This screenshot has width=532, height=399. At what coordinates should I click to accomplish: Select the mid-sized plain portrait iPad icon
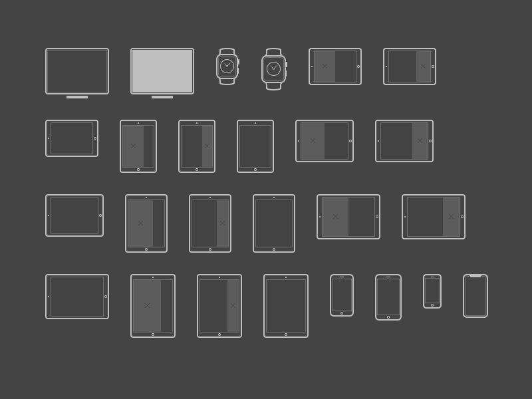pos(274,223)
